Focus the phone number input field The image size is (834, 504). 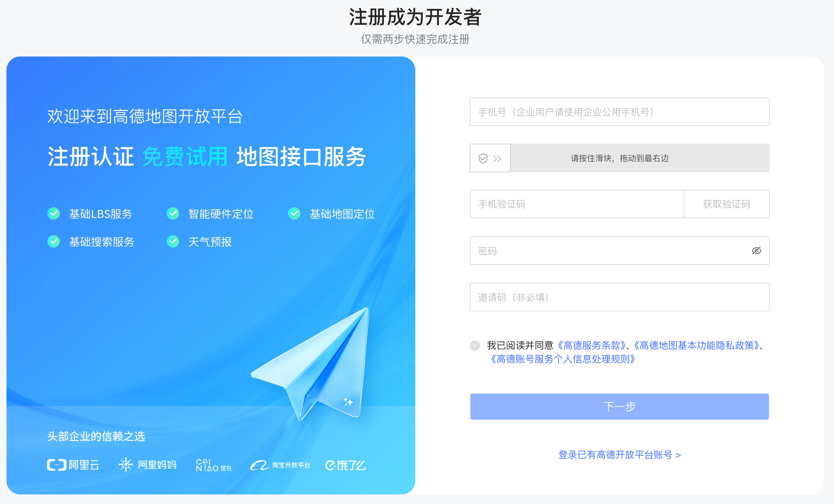pyautogui.click(x=619, y=112)
